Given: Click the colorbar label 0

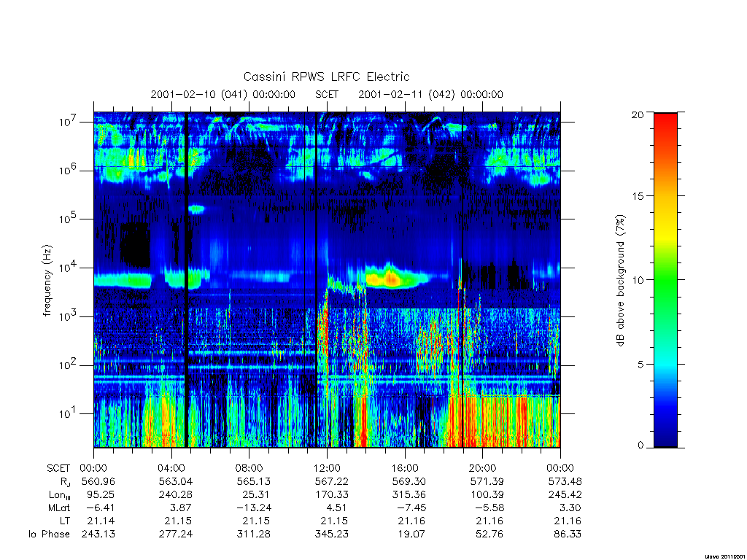Looking at the screenshot, I should coord(640,446).
